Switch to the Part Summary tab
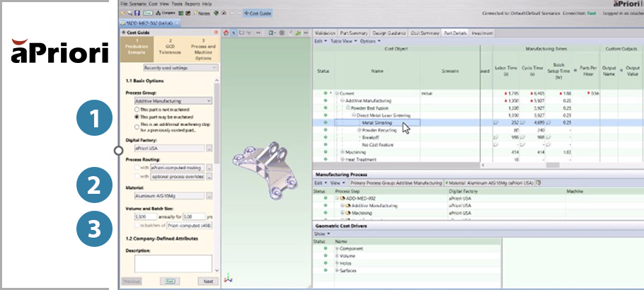Viewport: 644px width, 290px height. click(353, 33)
